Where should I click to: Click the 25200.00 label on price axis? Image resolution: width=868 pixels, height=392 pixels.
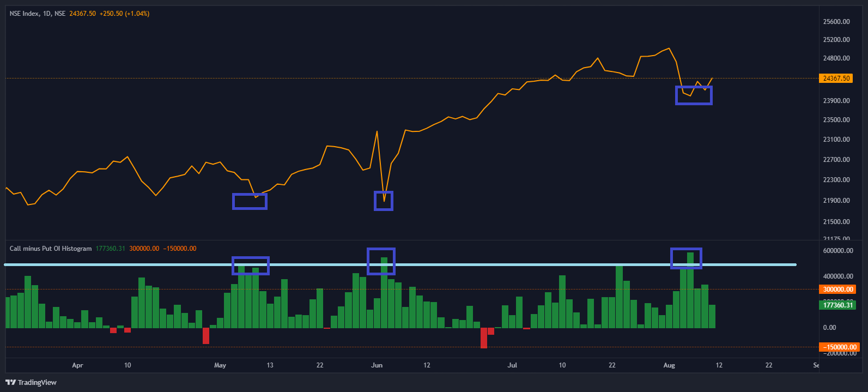click(836, 40)
